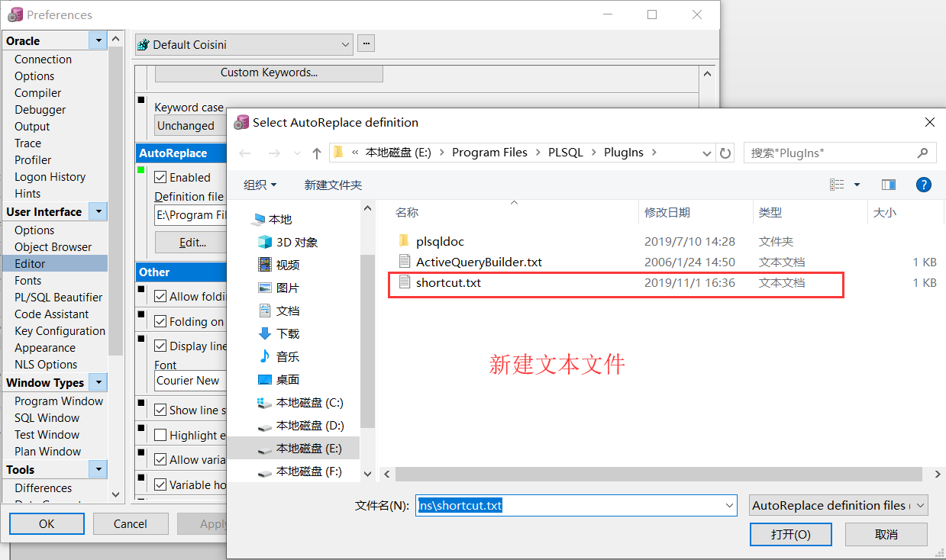This screenshot has height=560, width=946.
Task: Select 3D 对象 in the navigation pane
Action: (296, 242)
